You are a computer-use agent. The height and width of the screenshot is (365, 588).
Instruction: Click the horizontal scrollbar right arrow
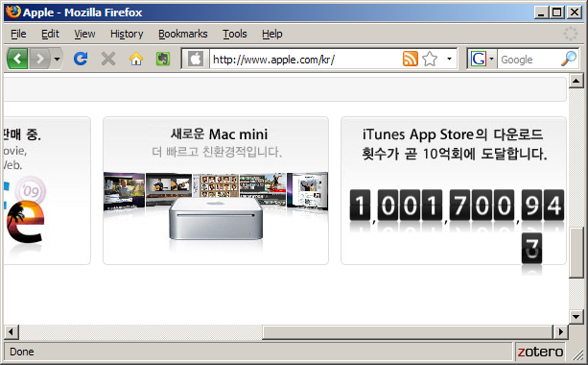pos(560,332)
